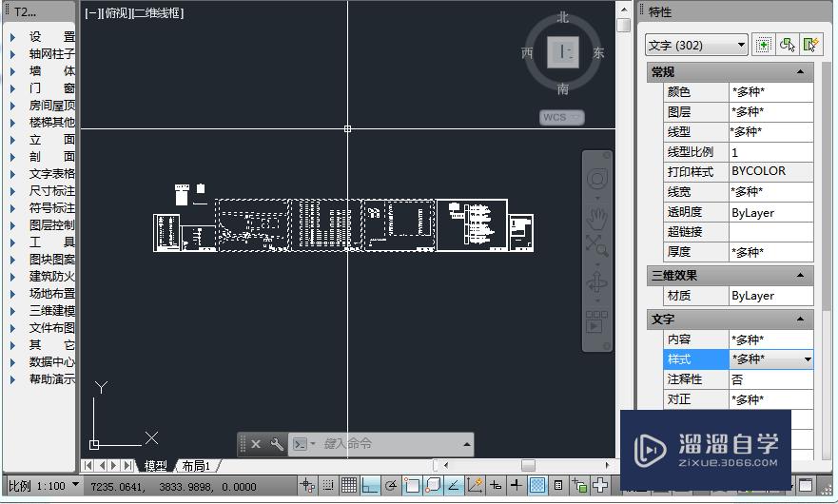838x504 pixels.
Task: Click the [俯视] view control
Action: (115, 12)
